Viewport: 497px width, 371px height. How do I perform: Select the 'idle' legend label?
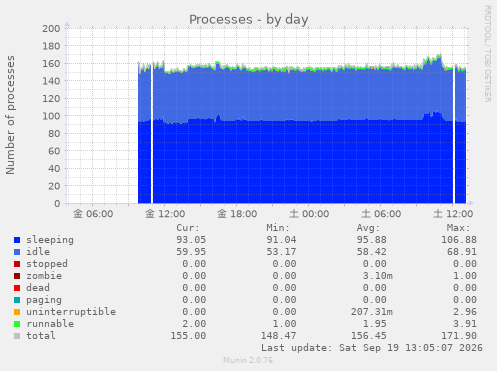click(x=38, y=252)
